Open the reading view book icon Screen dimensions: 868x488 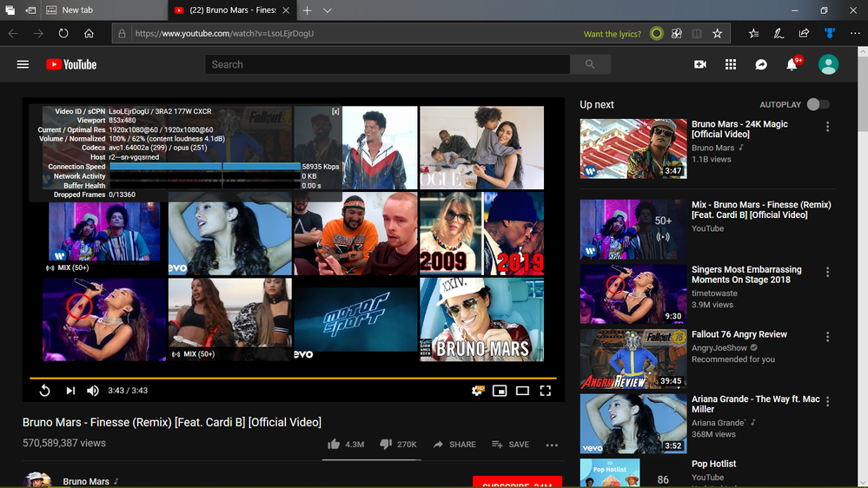[696, 34]
